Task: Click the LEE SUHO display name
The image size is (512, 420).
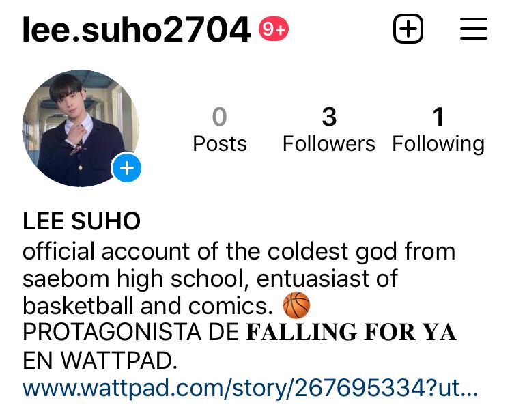Action: click(x=81, y=221)
